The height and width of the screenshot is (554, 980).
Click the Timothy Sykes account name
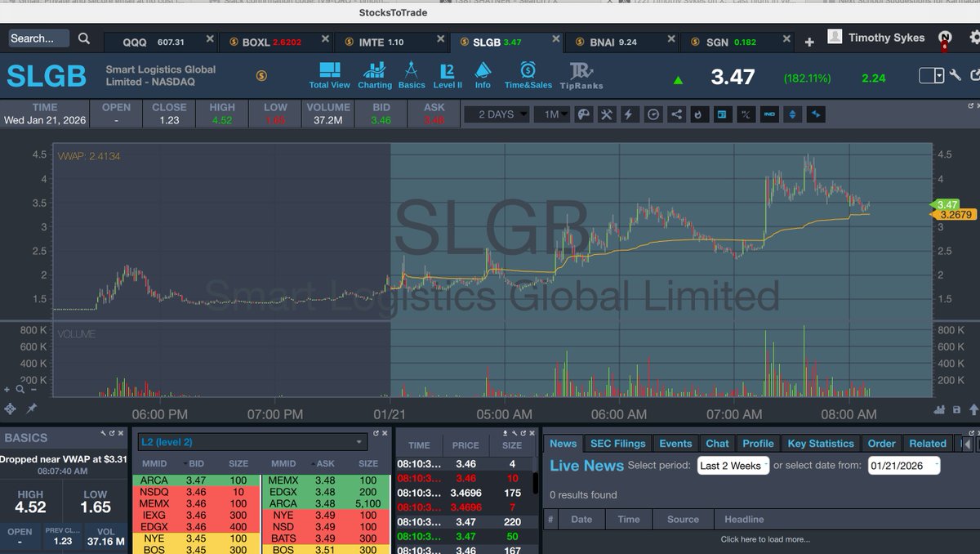[886, 38]
